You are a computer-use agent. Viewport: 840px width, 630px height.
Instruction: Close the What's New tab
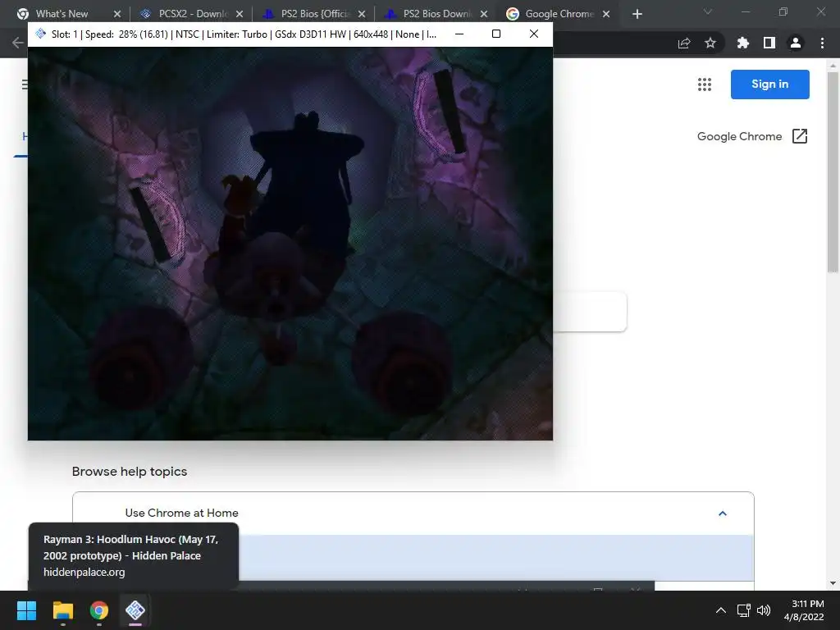coord(117,14)
